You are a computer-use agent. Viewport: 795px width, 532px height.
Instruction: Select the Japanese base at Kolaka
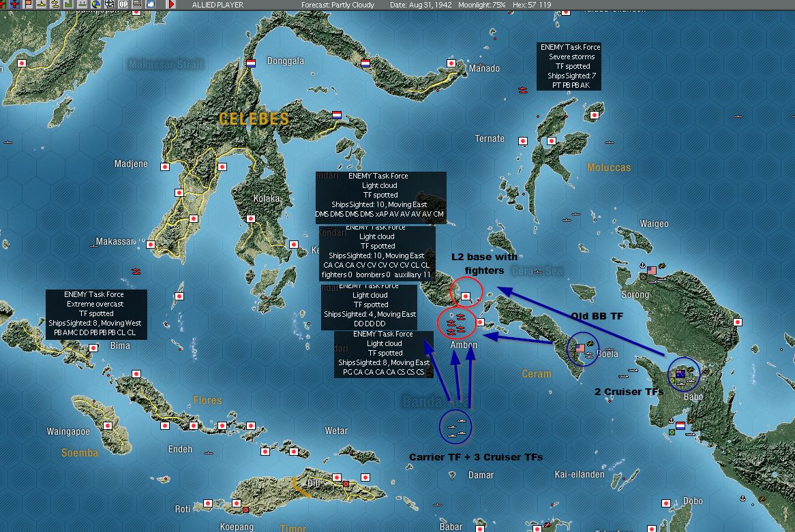coord(250,219)
